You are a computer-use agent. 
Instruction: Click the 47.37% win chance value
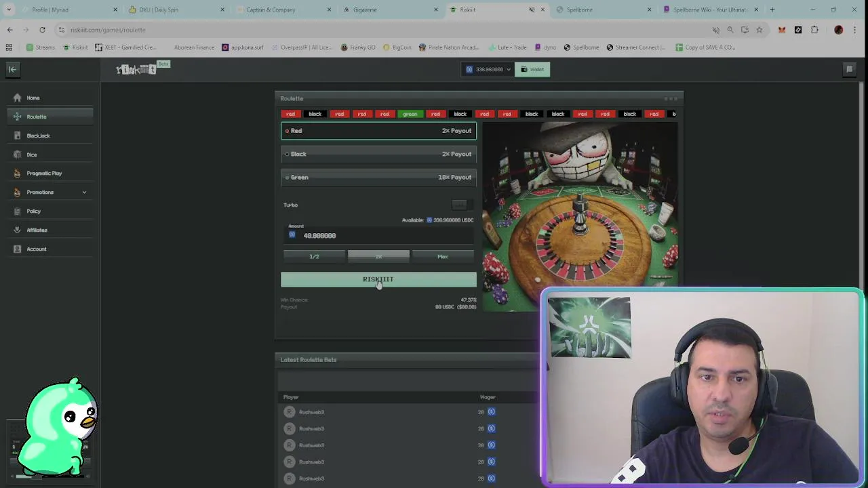click(469, 300)
